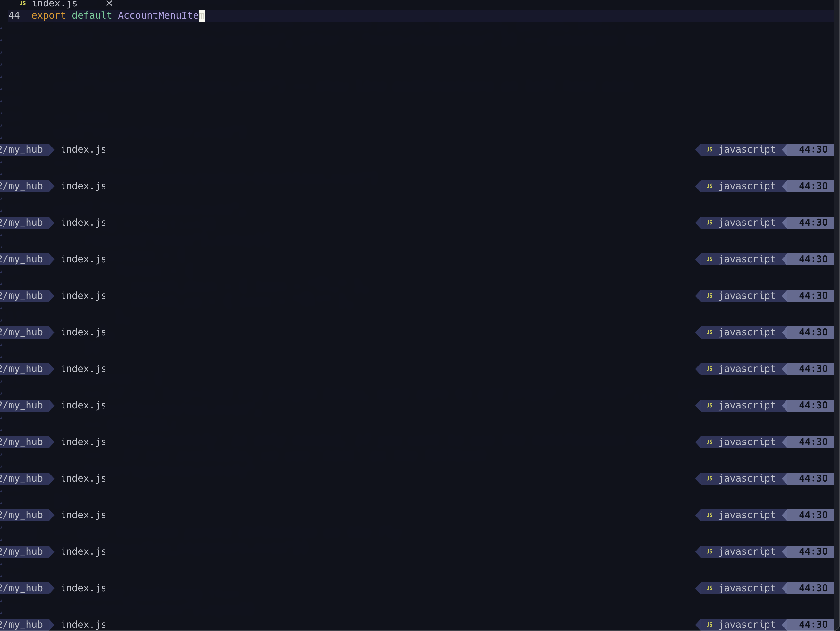Click the JS badge icon on the second result row
Viewport: 840px width, 631px height.
(x=710, y=186)
